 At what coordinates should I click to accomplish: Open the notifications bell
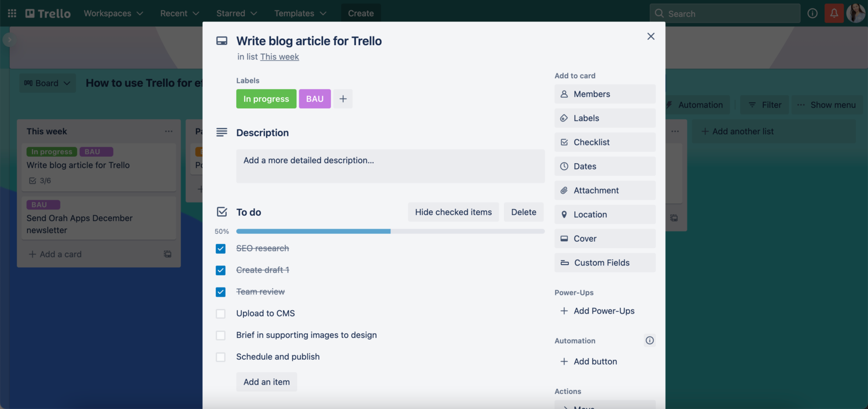[x=833, y=13]
